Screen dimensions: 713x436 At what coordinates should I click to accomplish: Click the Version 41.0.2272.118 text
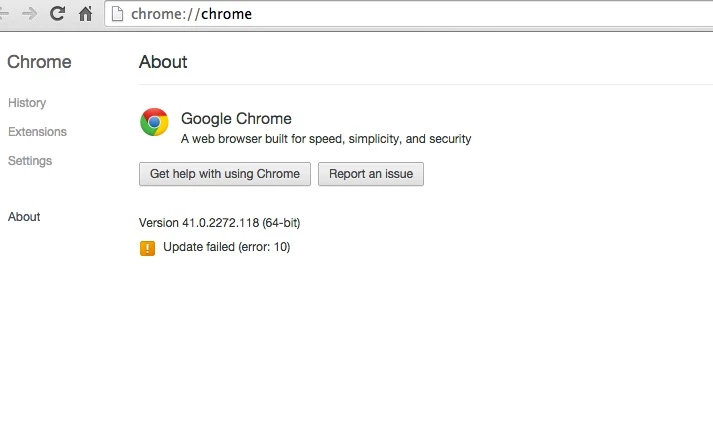point(220,223)
